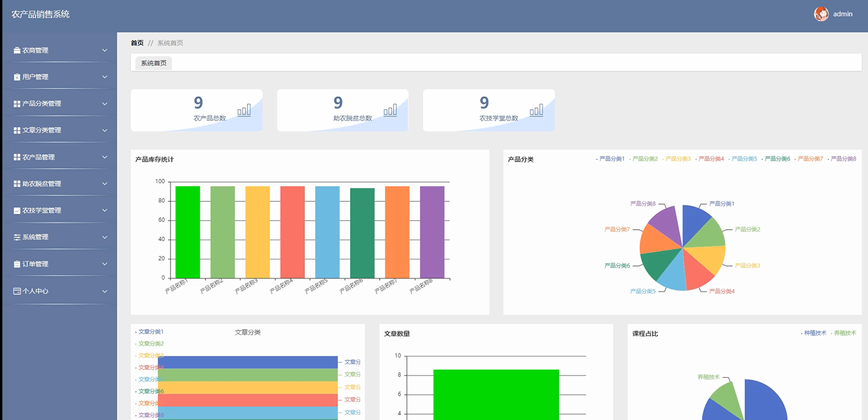Click the 农产品销售系统 title
The width and height of the screenshot is (868, 420).
41,14
